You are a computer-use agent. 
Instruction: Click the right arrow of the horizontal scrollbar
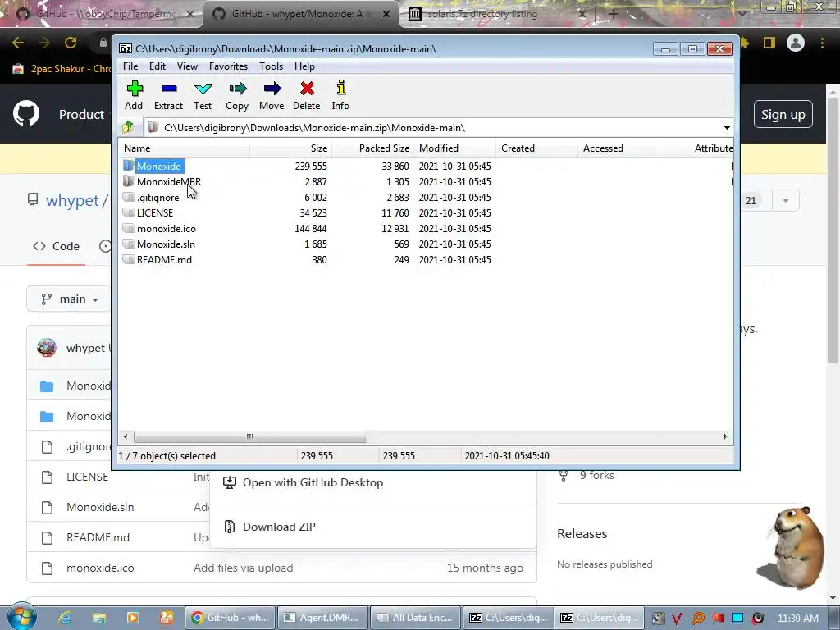coord(725,436)
